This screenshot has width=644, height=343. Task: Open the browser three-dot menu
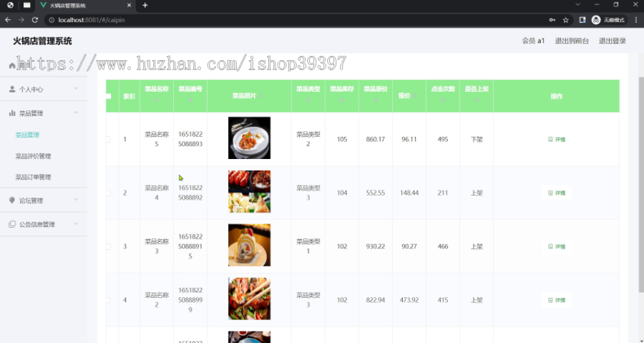[x=636, y=20]
